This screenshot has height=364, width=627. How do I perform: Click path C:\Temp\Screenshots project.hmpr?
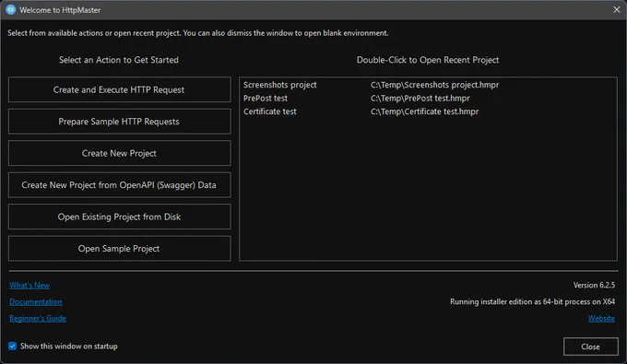pyautogui.click(x=434, y=85)
